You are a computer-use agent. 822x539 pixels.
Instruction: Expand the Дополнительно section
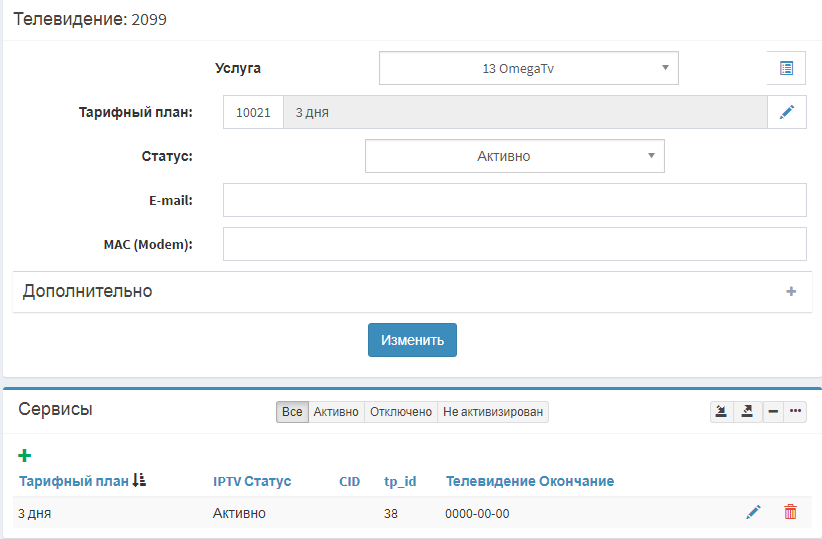(791, 292)
